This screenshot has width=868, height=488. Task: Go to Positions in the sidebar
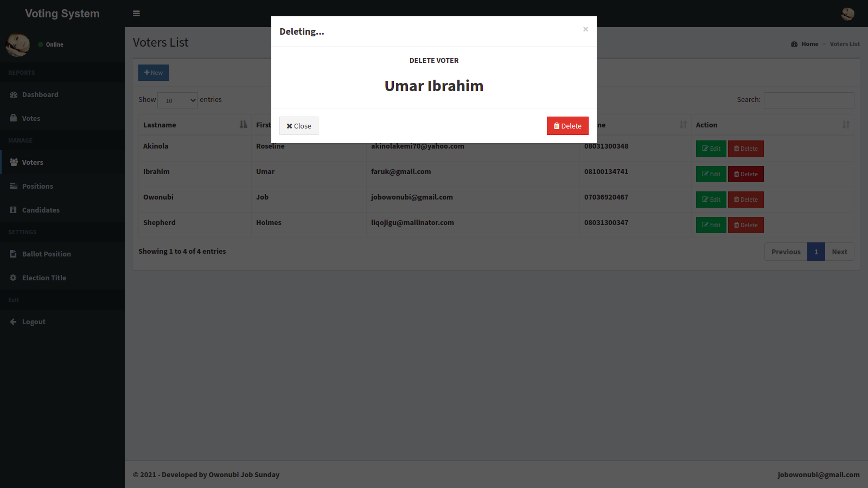pos(62,186)
